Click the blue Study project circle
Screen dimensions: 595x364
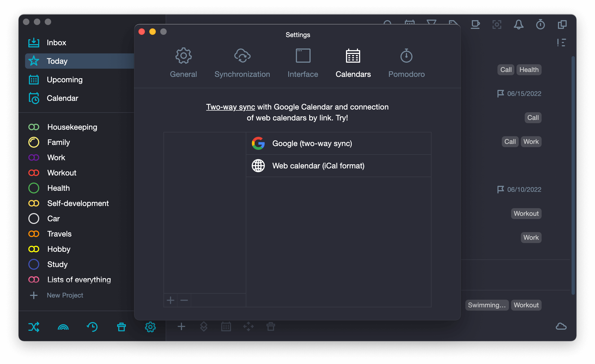coord(34,264)
